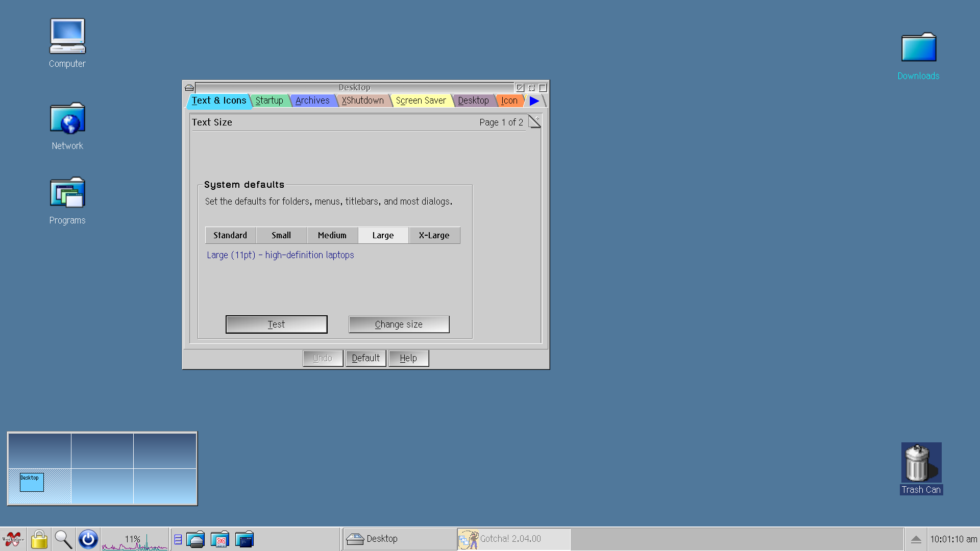This screenshot has width=980, height=551.
Task: Select Large text size
Action: click(x=383, y=235)
